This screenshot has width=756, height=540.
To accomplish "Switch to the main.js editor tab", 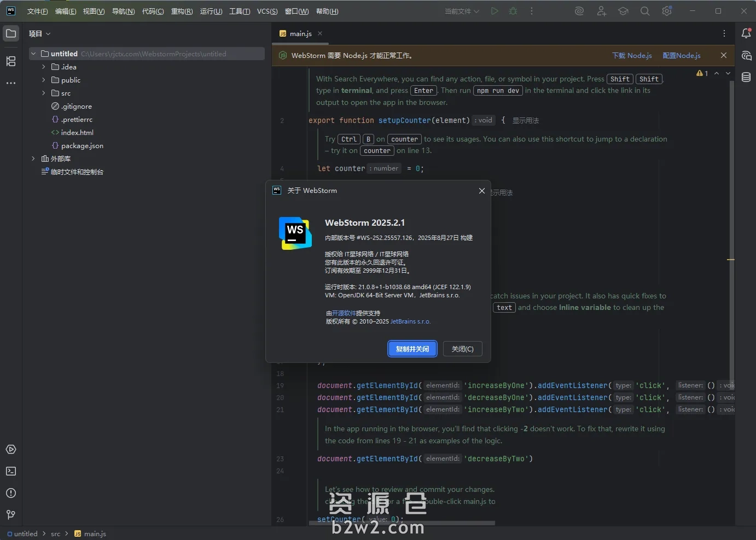I will pyautogui.click(x=300, y=33).
